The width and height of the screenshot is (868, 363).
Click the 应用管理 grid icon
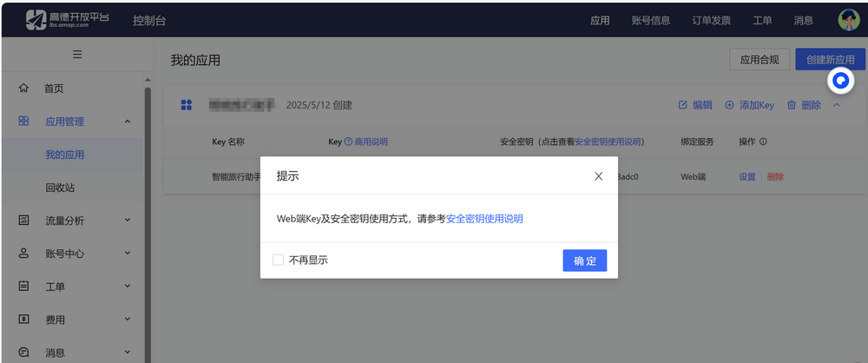[x=24, y=122]
